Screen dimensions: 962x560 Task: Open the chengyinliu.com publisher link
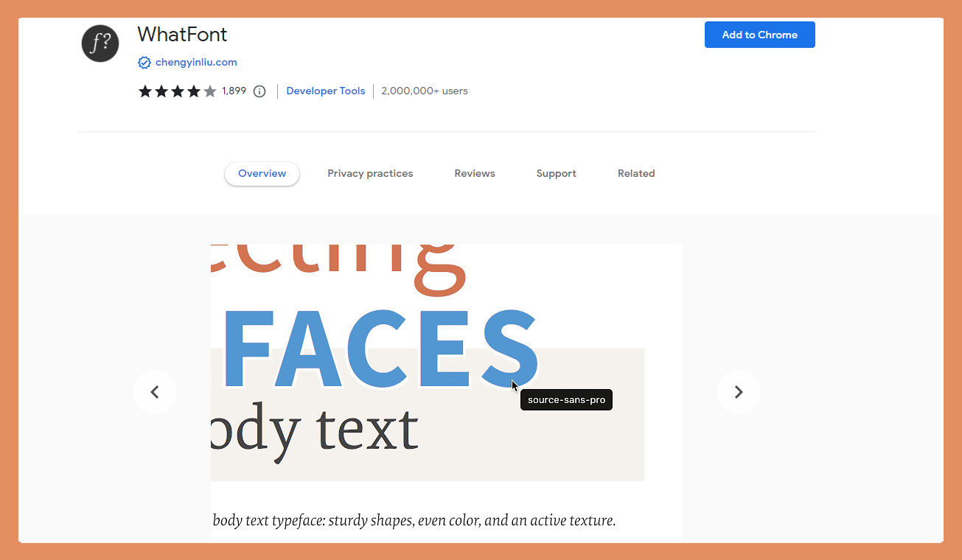[x=195, y=62]
